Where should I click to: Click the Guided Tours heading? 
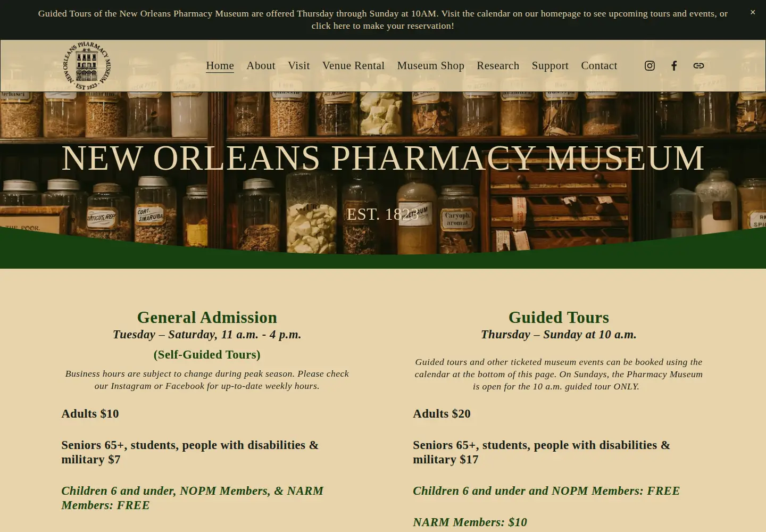click(559, 317)
